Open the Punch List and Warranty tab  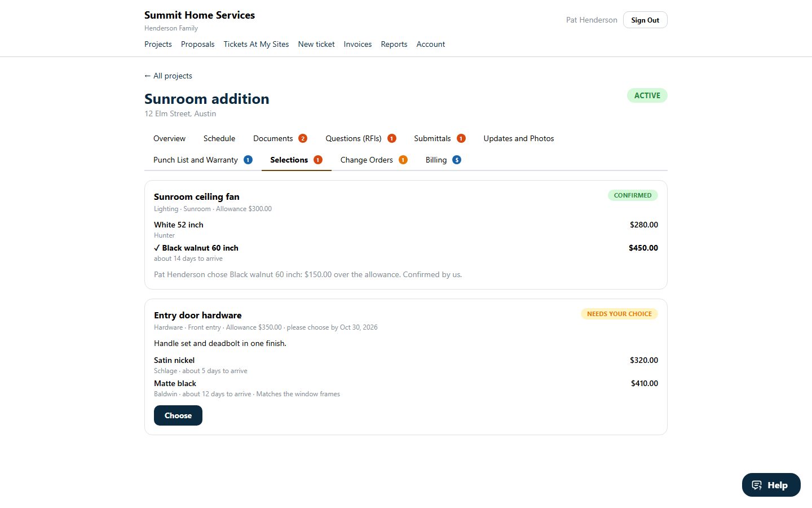(x=203, y=160)
